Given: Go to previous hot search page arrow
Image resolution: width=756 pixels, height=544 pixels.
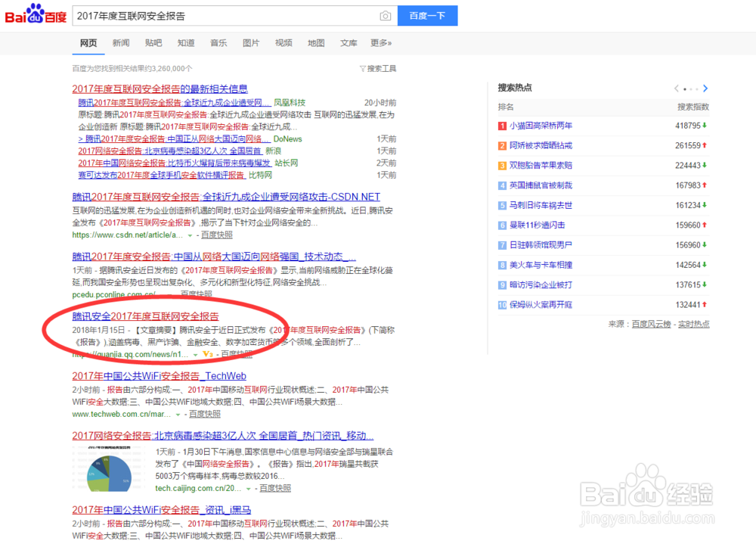Looking at the screenshot, I should click(677, 89).
